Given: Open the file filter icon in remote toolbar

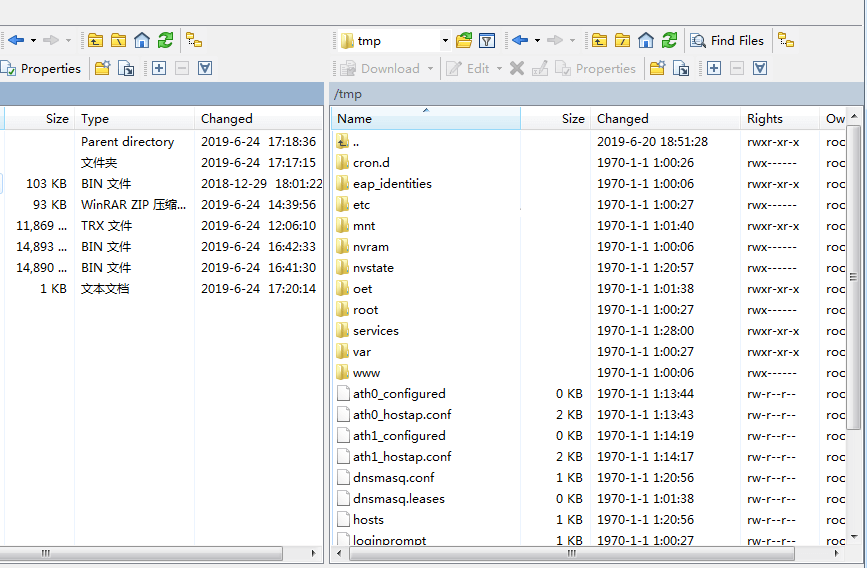Looking at the screenshot, I should (487, 41).
